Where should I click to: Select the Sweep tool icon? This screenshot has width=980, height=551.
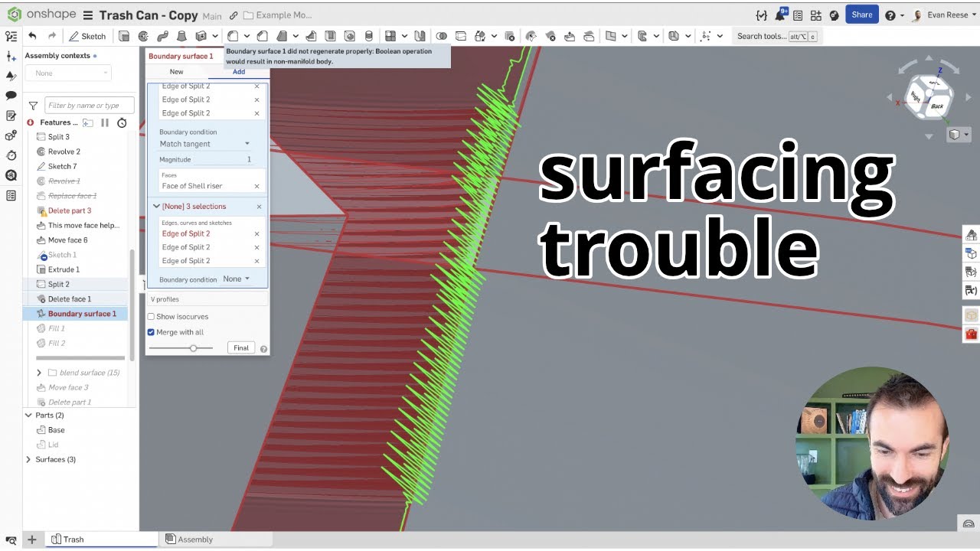click(162, 36)
